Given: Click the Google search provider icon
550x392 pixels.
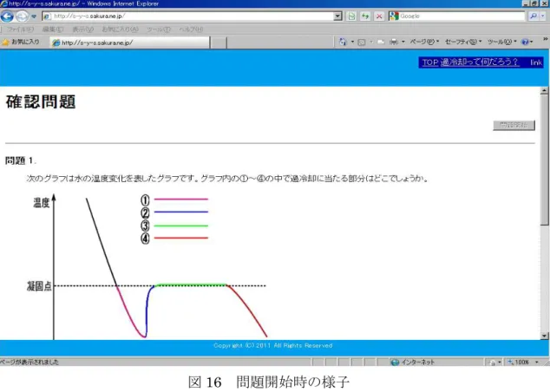Looking at the screenshot, I should tap(394, 16).
